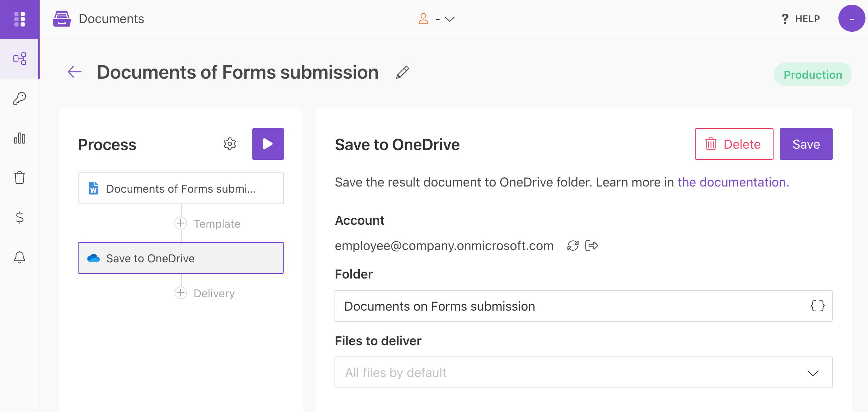Open the billing dollar icon

[19, 217]
